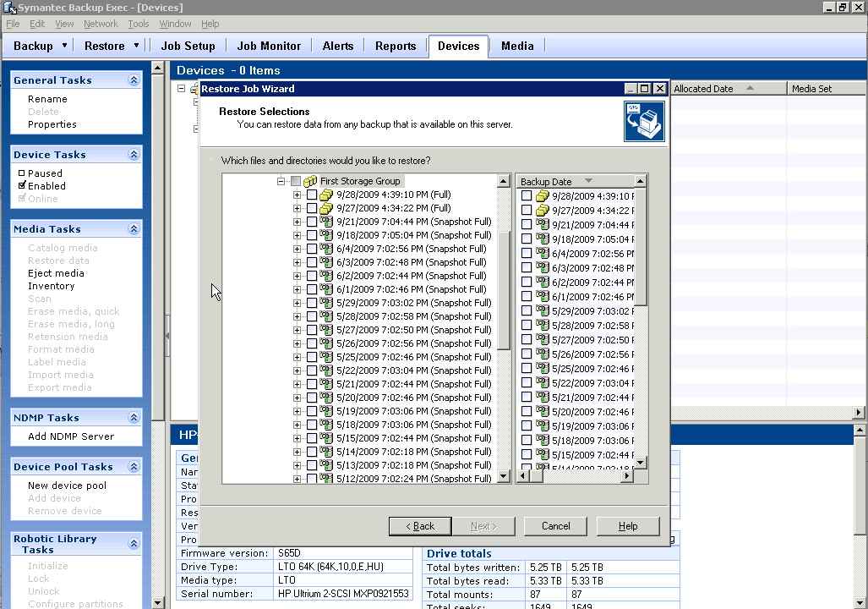Click the snapshot icon for 5/27/2009 7:02:50 PM in tree
Screen dimensions: 868x609
coord(326,330)
